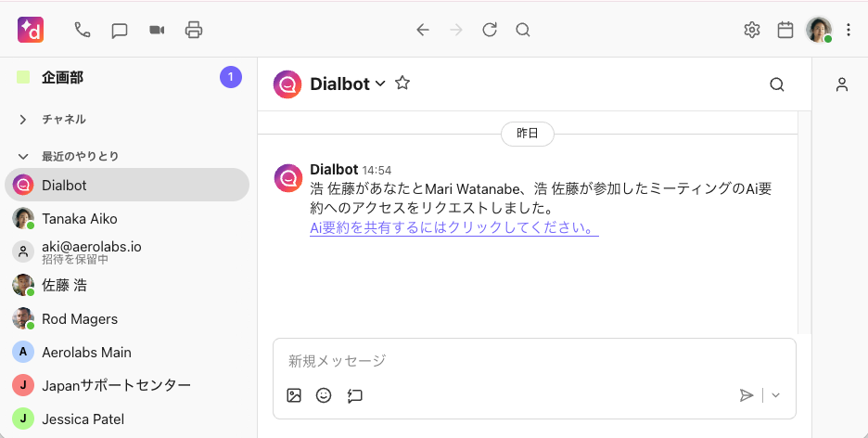Open settings gear icon
Screen dimensions: 868x438
point(752,30)
